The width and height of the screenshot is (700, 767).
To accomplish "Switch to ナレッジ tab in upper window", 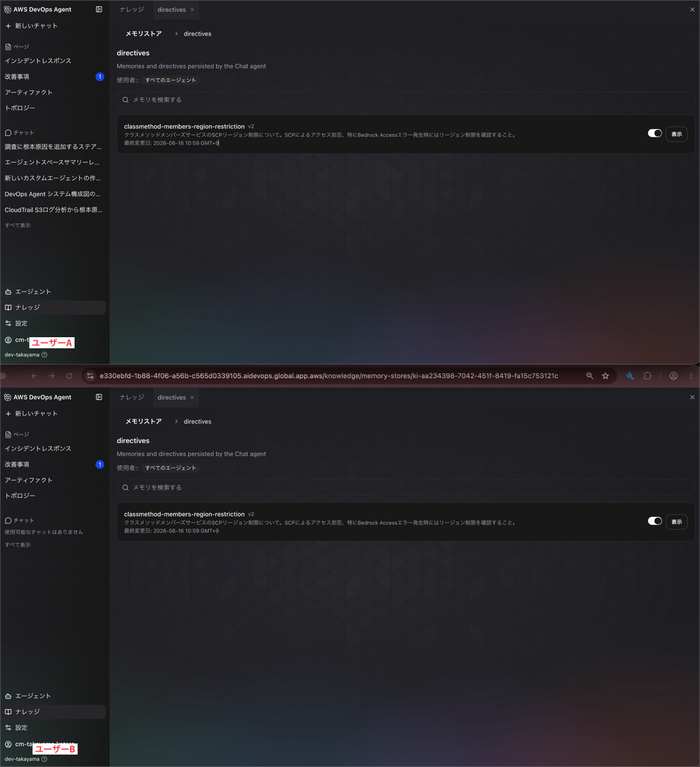I will pyautogui.click(x=132, y=10).
